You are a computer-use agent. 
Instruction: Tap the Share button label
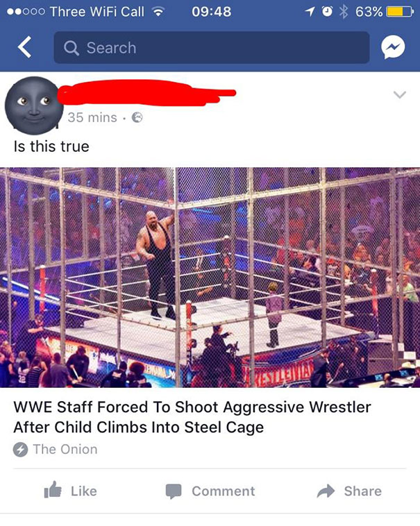pos(363,491)
